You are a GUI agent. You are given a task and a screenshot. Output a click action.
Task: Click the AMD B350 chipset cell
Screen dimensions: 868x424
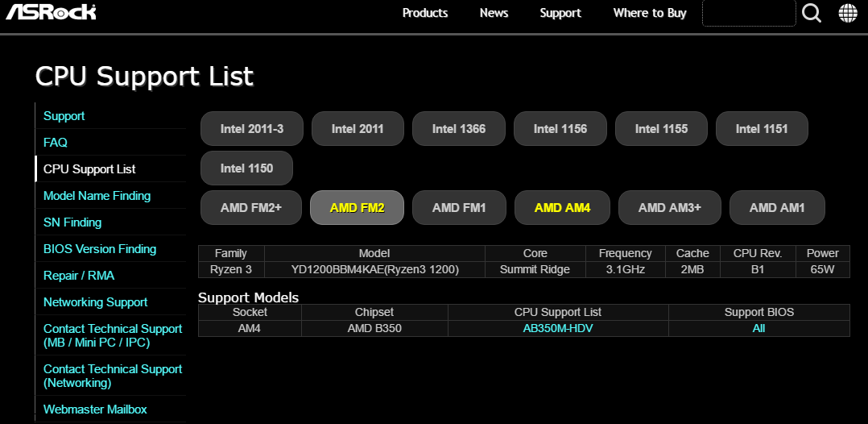pos(374,328)
